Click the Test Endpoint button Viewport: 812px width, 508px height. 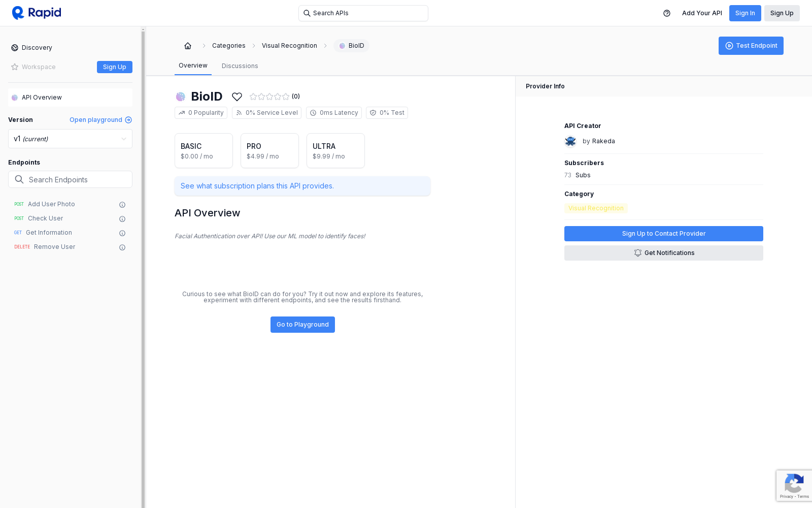[751, 46]
